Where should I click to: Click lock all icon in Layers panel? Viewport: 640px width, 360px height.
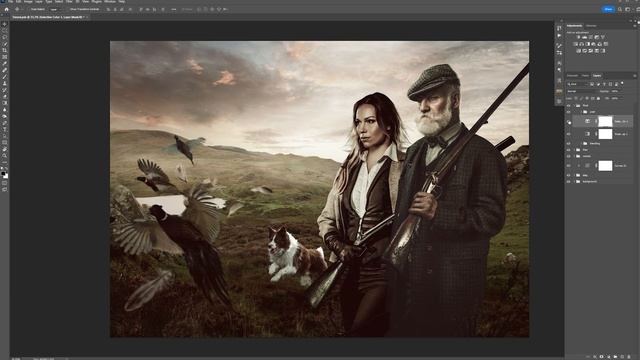(x=598, y=98)
